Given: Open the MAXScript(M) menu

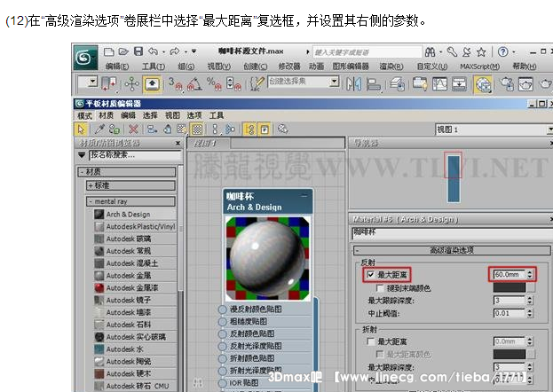Looking at the screenshot, I should [x=479, y=67].
